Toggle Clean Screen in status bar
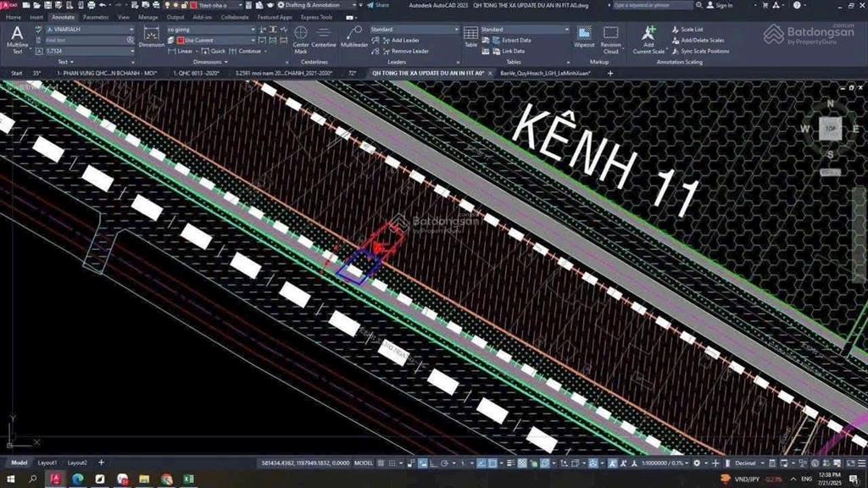 850,463
